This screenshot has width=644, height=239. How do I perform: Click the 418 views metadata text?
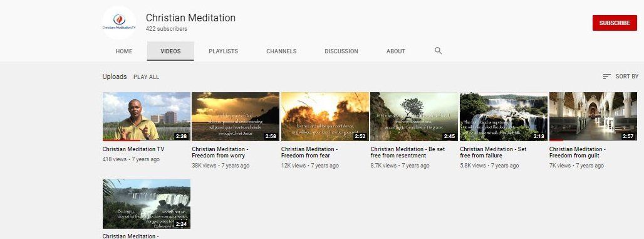pyautogui.click(x=115, y=159)
